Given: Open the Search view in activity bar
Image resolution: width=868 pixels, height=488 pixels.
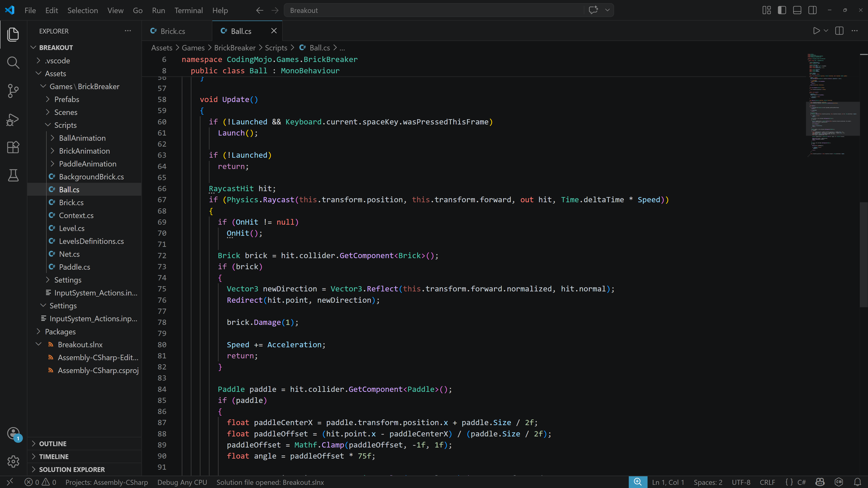Looking at the screenshot, I should coord(13,63).
